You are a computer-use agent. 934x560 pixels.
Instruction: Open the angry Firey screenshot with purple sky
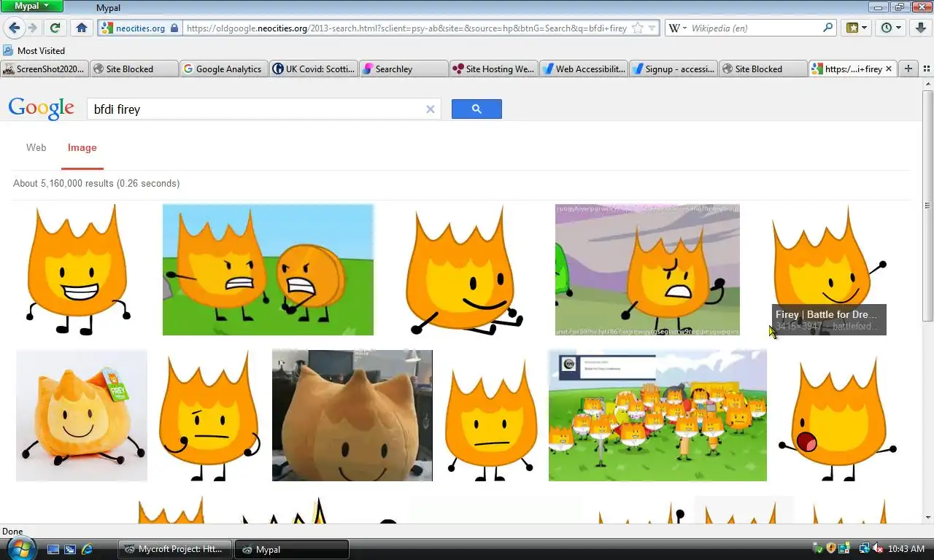[647, 270]
